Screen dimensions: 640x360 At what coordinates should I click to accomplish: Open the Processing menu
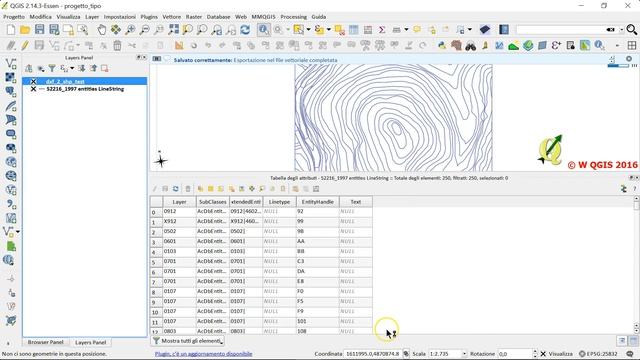(x=293, y=17)
